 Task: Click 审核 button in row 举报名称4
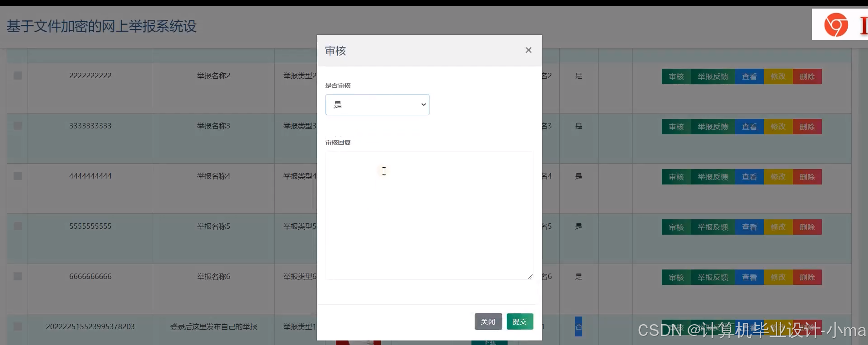tap(676, 177)
